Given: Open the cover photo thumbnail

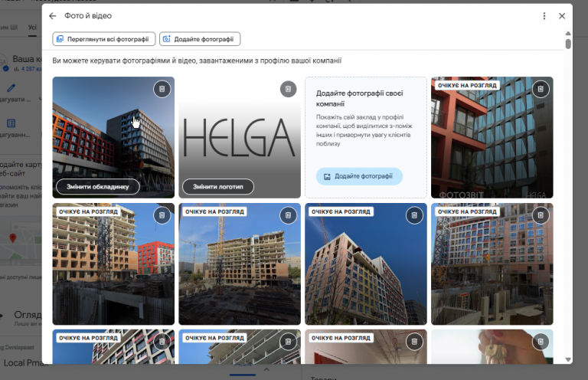Looking at the screenshot, I should point(113,137).
